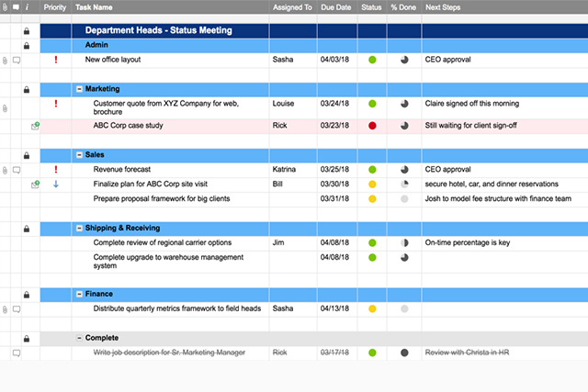The height and width of the screenshot is (392, 588).
Task: Select 'Complete upgrade to warehouse management system' cell
Action: click(170, 262)
